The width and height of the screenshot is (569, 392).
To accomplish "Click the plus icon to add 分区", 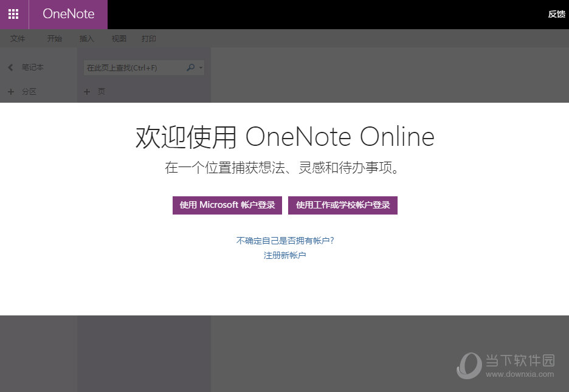I will pos(11,92).
